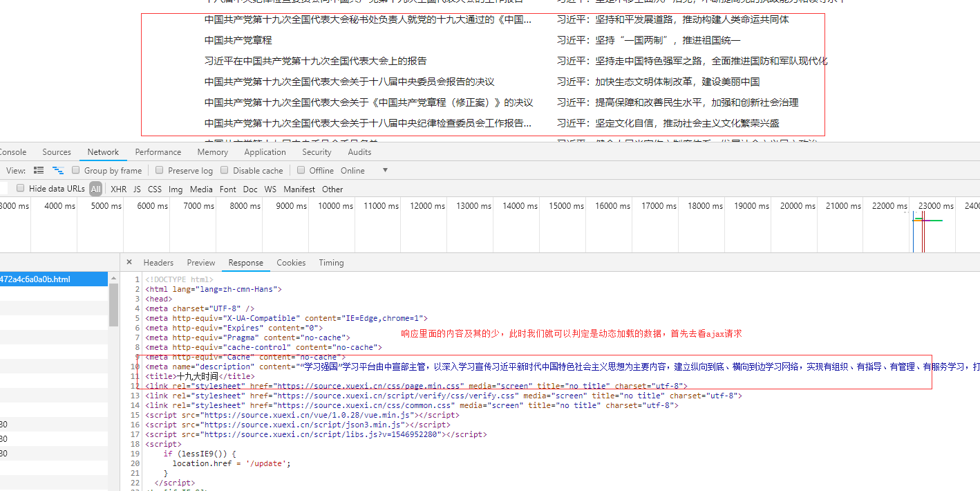Show the Headers tab of the request
The width and height of the screenshot is (980, 491).
click(158, 263)
